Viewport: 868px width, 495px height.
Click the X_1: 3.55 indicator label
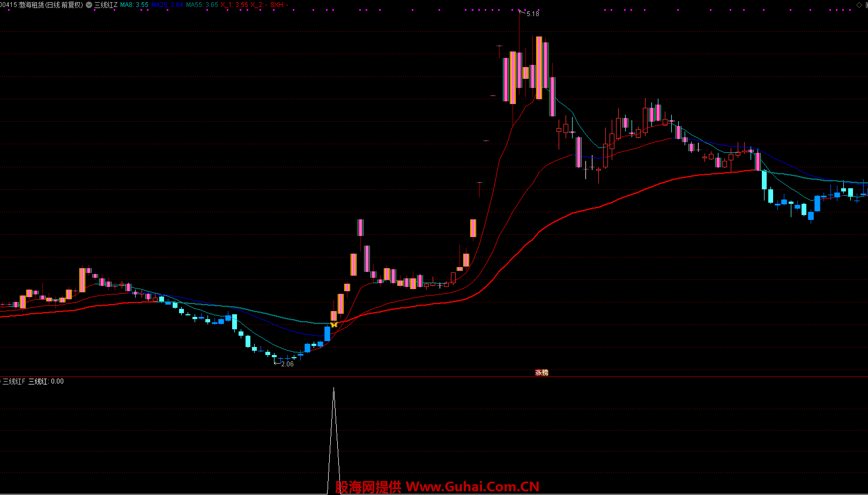pyautogui.click(x=234, y=5)
